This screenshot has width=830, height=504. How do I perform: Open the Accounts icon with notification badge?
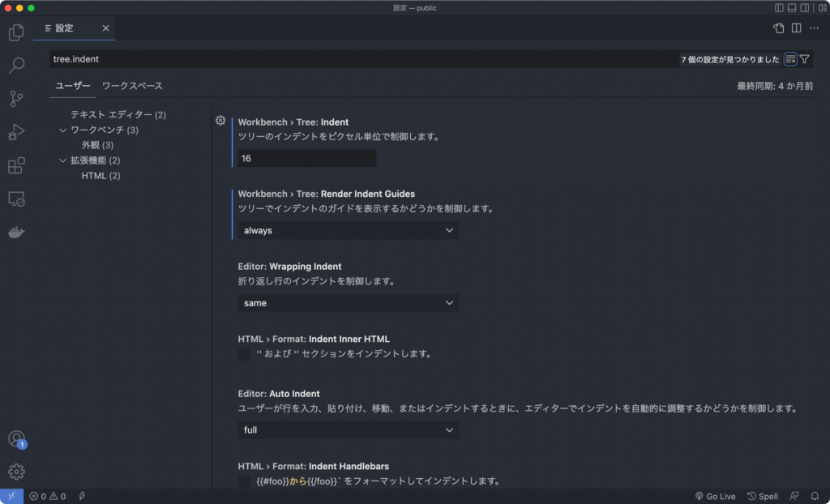(x=16, y=438)
